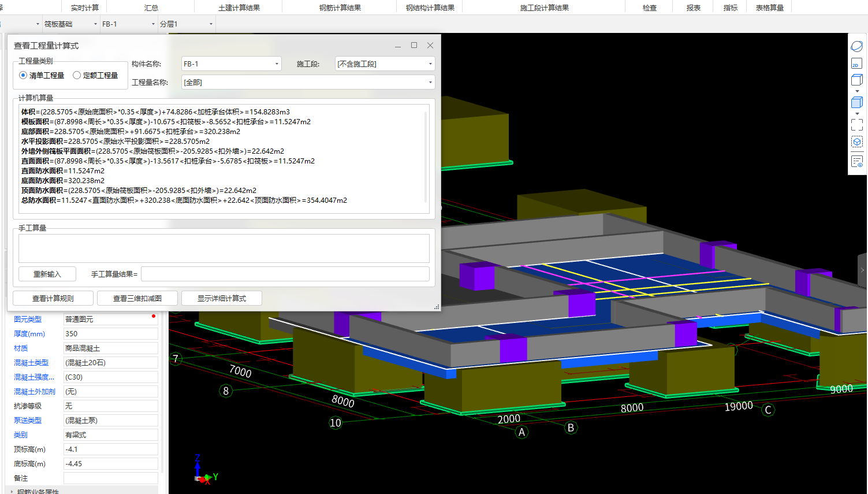Image resolution: width=868 pixels, height=494 pixels.
Task: Click the 查看三维扣减图 button
Action: [x=137, y=298]
